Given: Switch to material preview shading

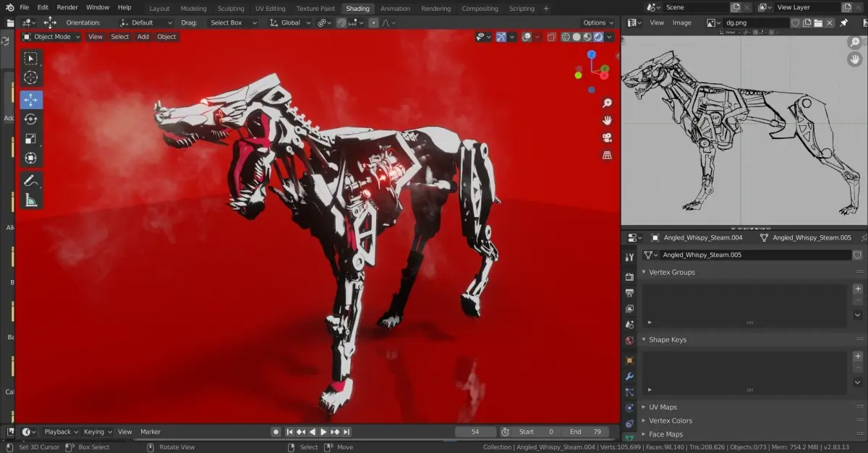Looking at the screenshot, I should 587,37.
